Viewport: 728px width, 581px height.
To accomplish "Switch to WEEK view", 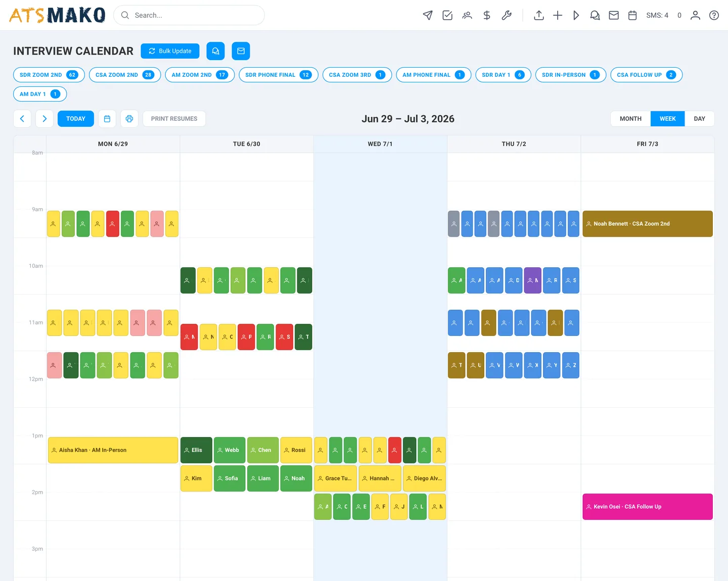I will point(667,119).
